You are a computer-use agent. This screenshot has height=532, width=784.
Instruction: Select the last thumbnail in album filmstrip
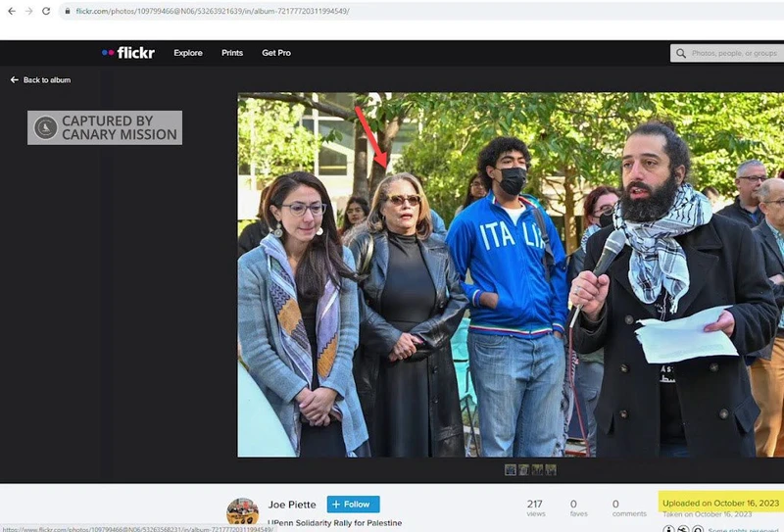(551, 470)
